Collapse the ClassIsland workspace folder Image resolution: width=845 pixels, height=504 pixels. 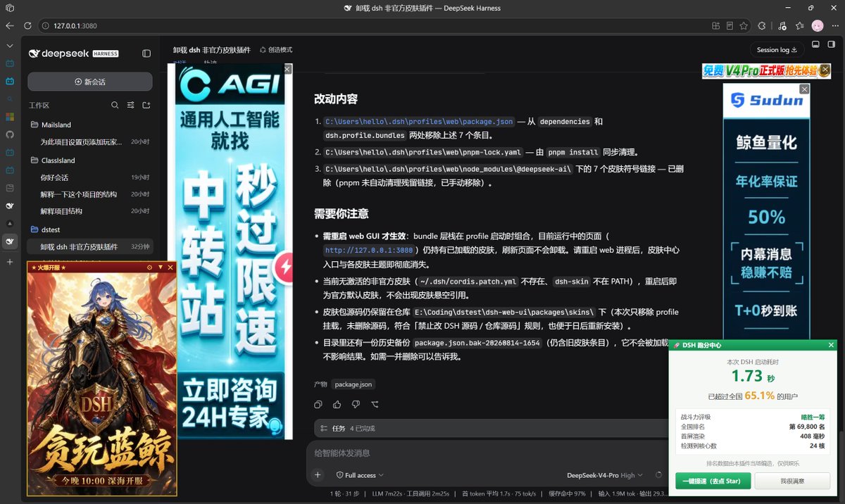click(90, 160)
